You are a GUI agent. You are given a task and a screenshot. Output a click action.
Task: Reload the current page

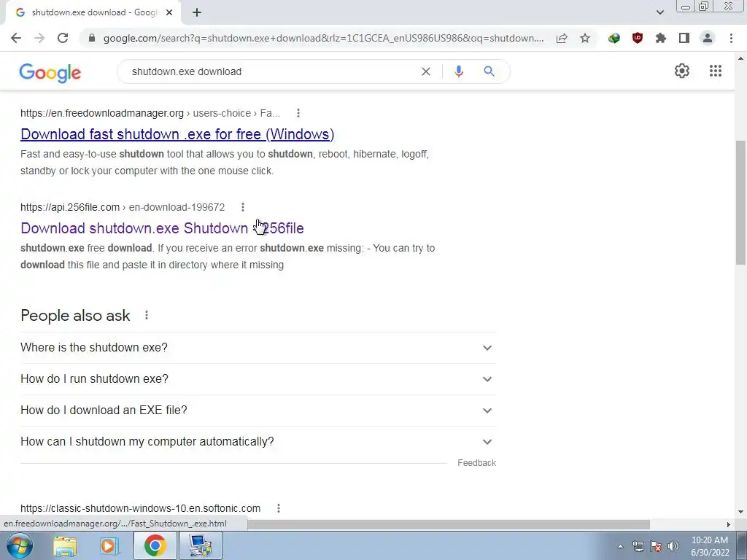point(63,38)
